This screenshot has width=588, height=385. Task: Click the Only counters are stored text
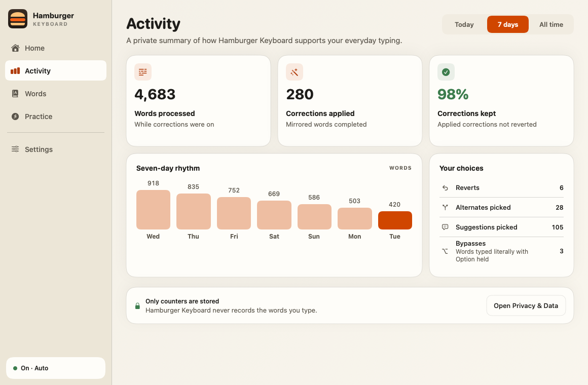coord(182,301)
